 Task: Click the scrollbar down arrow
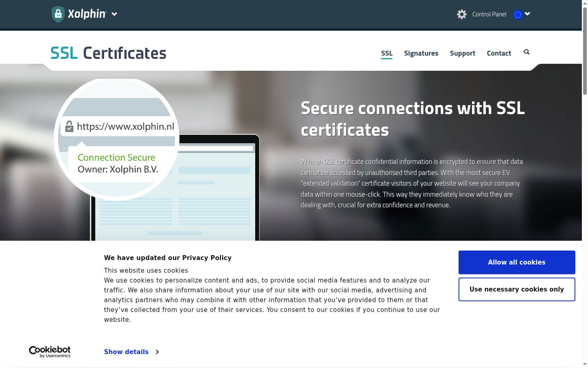(585, 364)
